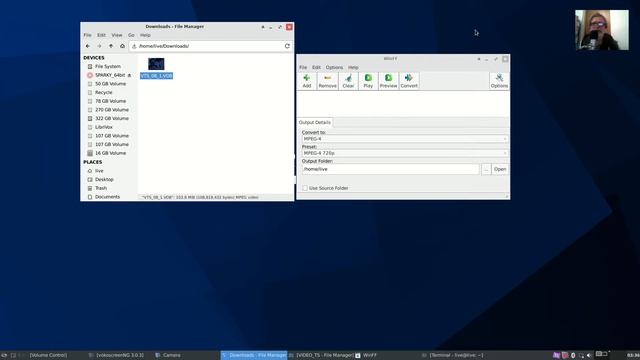
Task: Open Edit menu in File Manager
Action: (x=101, y=35)
